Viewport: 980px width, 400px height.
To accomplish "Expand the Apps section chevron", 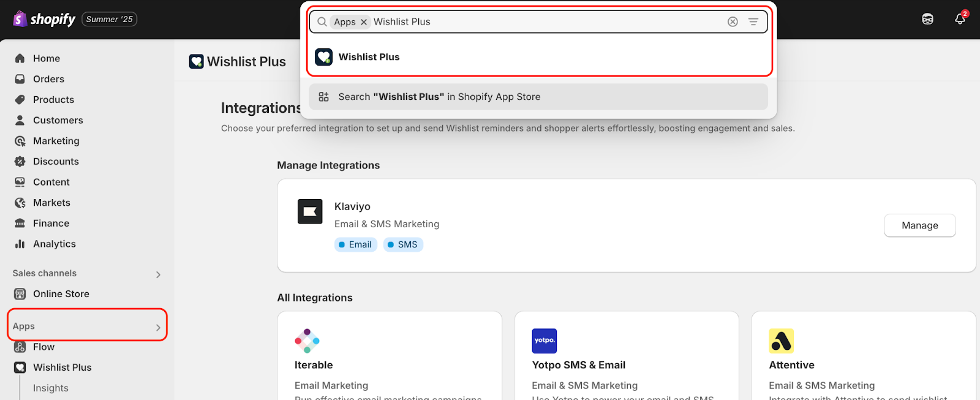I will pos(158,328).
